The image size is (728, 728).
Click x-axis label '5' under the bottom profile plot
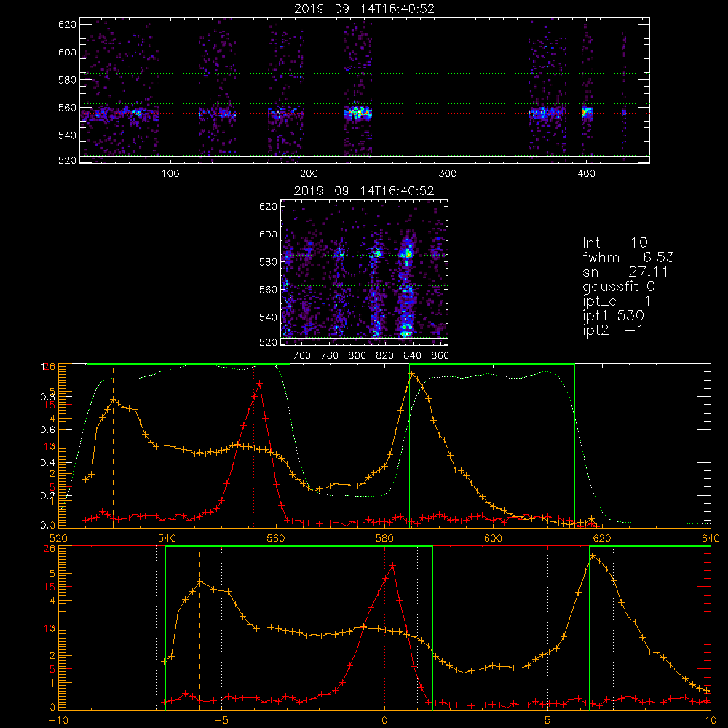548,720
